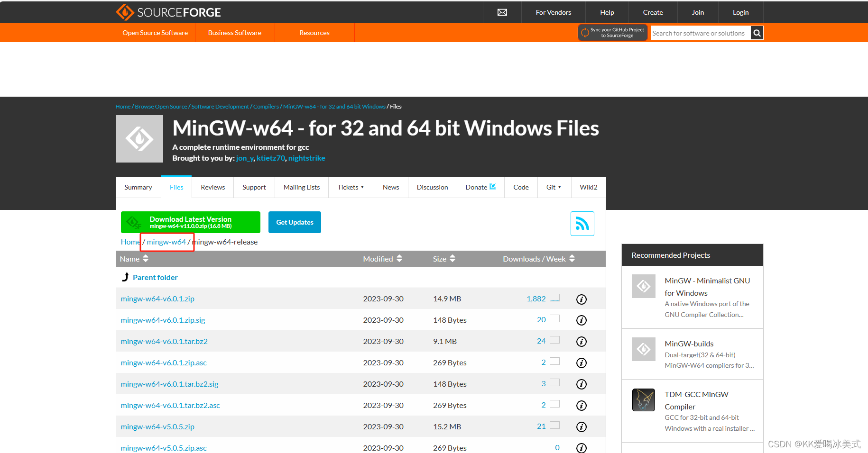Viewport: 868px width, 453px height.
Task: Click the Home breadcrumb in file path
Action: [130, 242]
